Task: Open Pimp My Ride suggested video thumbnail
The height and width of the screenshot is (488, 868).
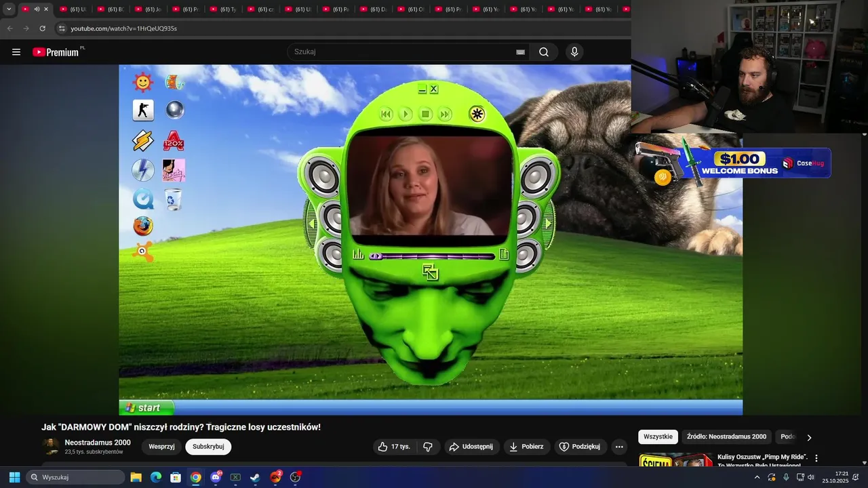Action: (x=675, y=460)
